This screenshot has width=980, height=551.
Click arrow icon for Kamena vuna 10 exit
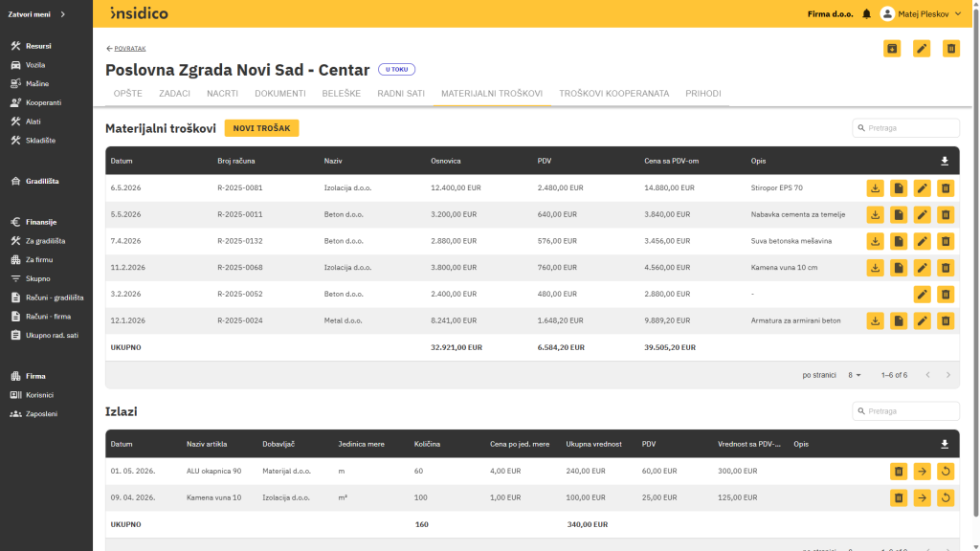pyautogui.click(x=922, y=497)
